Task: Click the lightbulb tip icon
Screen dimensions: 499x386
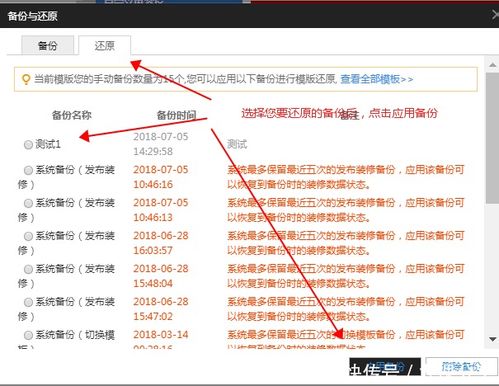Action: click(x=26, y=79)
